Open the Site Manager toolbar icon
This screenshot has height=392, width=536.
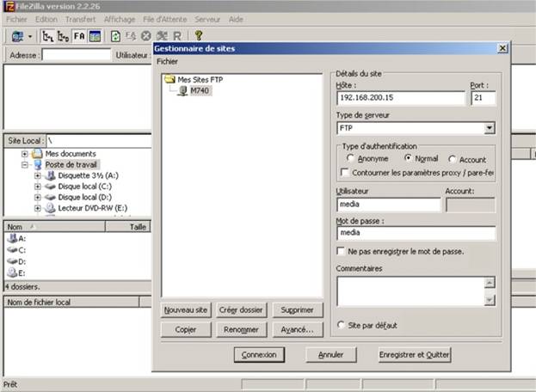click(x=17, y=36)
